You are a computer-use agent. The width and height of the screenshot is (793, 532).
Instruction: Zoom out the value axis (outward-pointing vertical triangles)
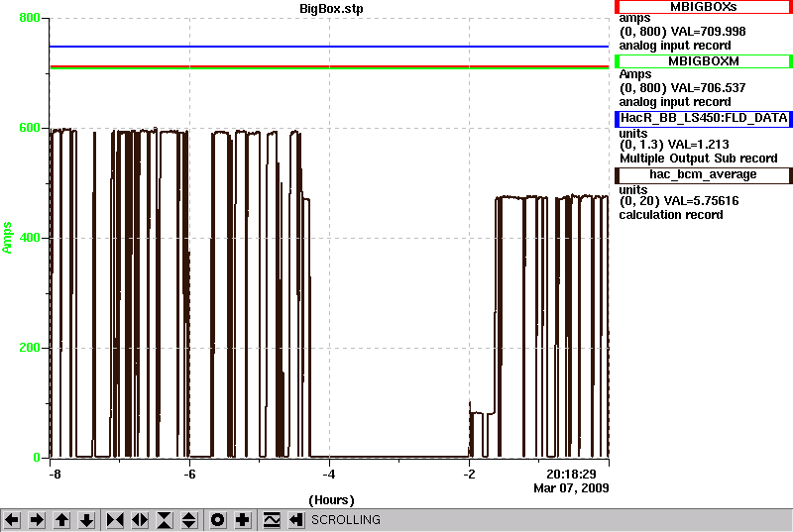pyautogui.click(x=189, y=520)
